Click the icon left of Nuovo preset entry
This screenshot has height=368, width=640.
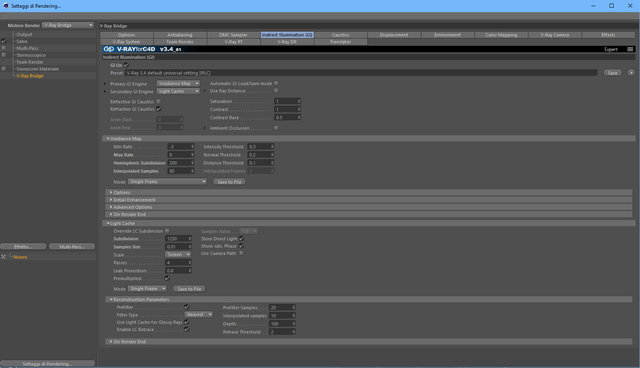click(x=3, y=257)
